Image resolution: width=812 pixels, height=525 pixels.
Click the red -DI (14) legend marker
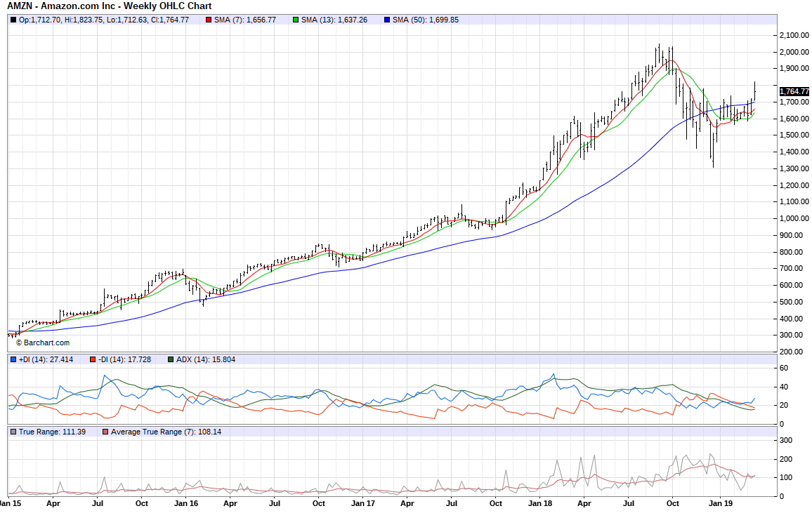[x=92, y=359]
